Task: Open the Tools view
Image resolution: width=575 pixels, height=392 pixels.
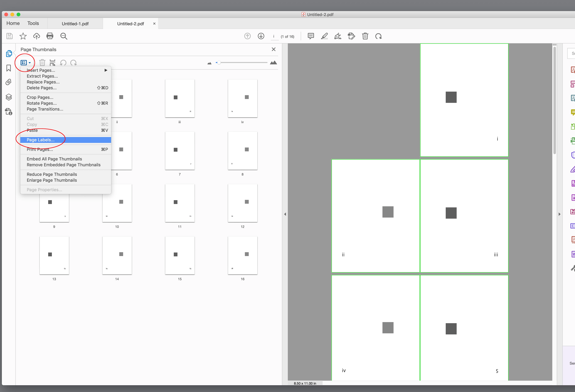Action: [33, 23]
